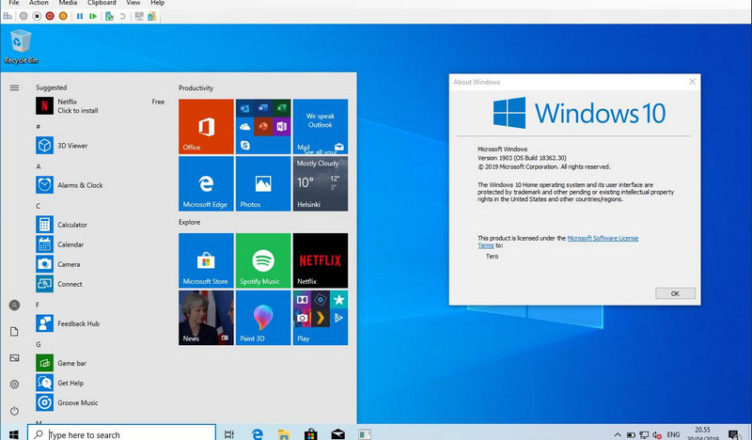Click the Office tile
The height and width of the screenshot is (440, 752).
pos(206,127)
